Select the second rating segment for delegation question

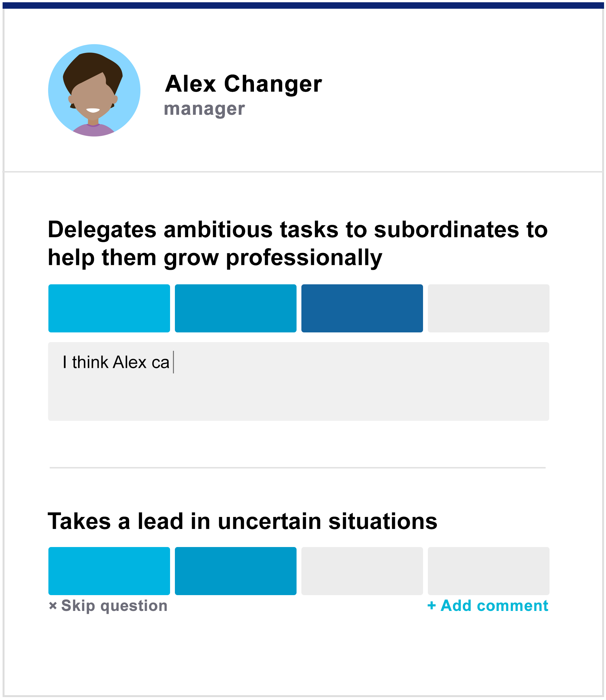click(235, 308)
